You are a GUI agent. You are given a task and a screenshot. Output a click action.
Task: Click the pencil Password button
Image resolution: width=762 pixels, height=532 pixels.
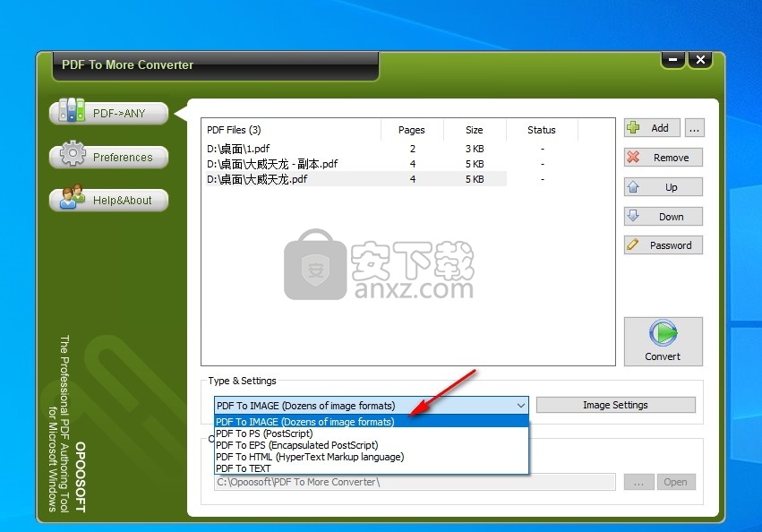[664, 245]
